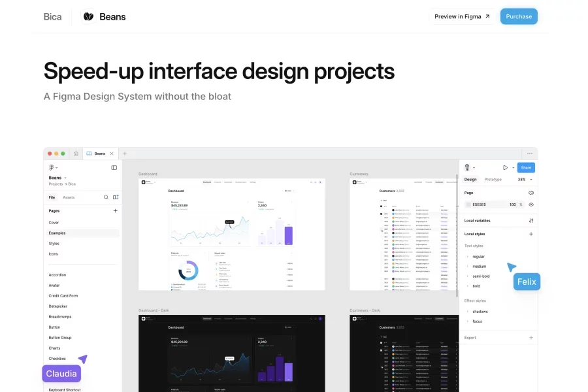The height and width of the screenshot is (392, 588).
Task: Open the library book icon beside search
Action: tap(116, 197)
